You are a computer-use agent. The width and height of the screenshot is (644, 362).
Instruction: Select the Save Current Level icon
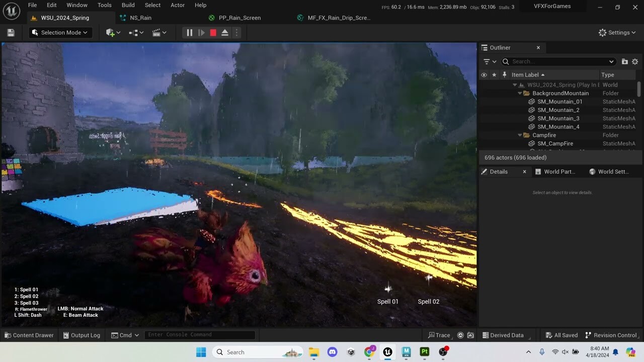(x=10, y=32)
